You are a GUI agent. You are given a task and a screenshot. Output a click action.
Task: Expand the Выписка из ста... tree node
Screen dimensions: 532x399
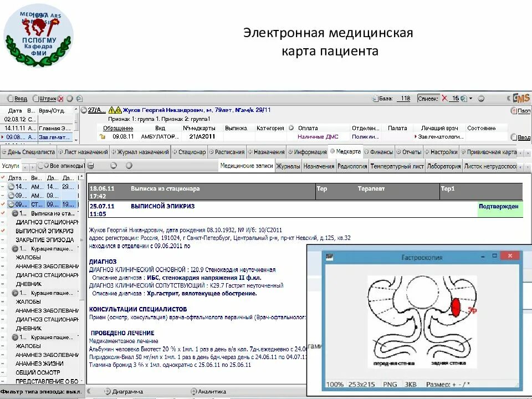tap(14, 213)
